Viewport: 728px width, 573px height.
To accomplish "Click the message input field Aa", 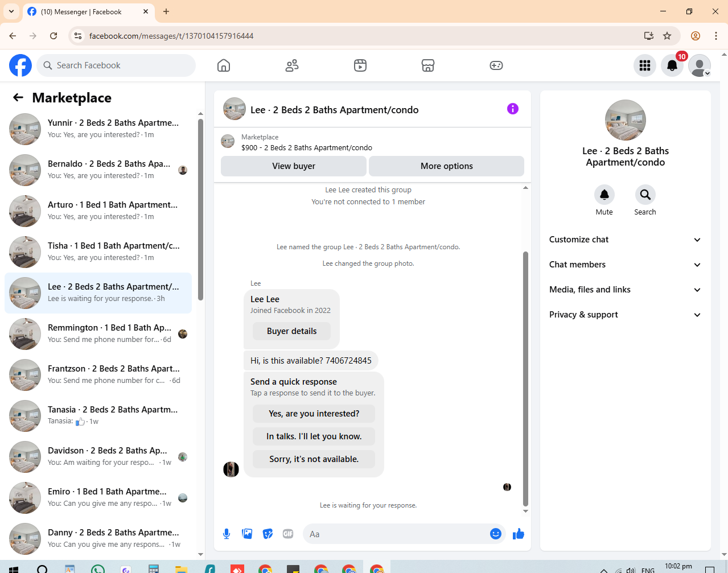I will [x=397, y=534].
